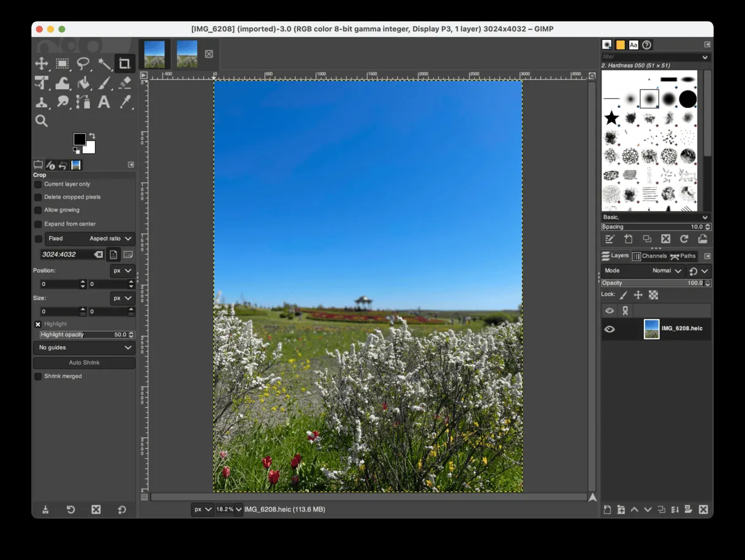The image size is (745, 560).
Task: Enable the Delete cropped pixels option
Action: (37, 197)
